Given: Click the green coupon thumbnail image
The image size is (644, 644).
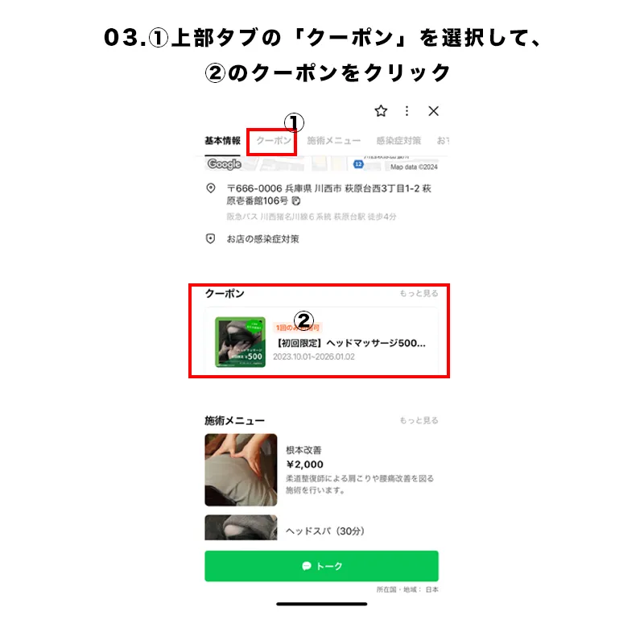Looking at the screenshot, I should (240, 342).
